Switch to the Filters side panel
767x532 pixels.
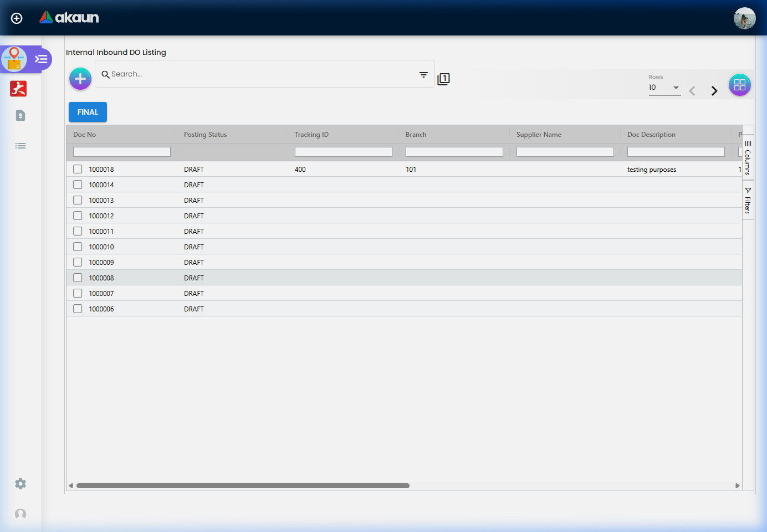tap(748, 199)
